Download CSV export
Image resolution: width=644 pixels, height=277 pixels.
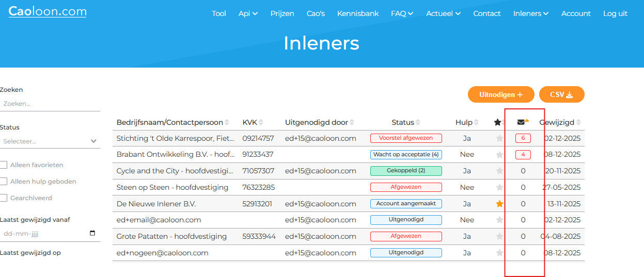[561, 94]
